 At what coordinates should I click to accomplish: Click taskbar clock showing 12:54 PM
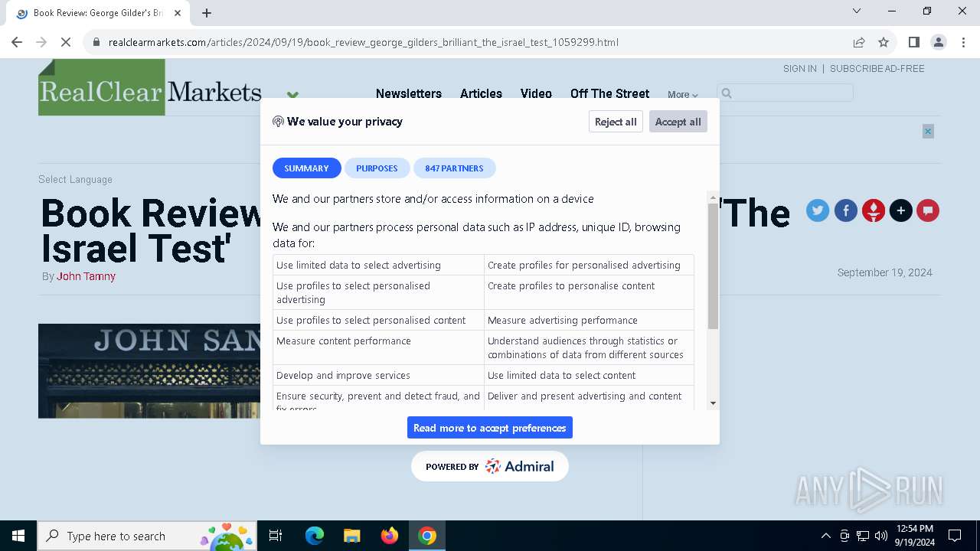[915, 536]
